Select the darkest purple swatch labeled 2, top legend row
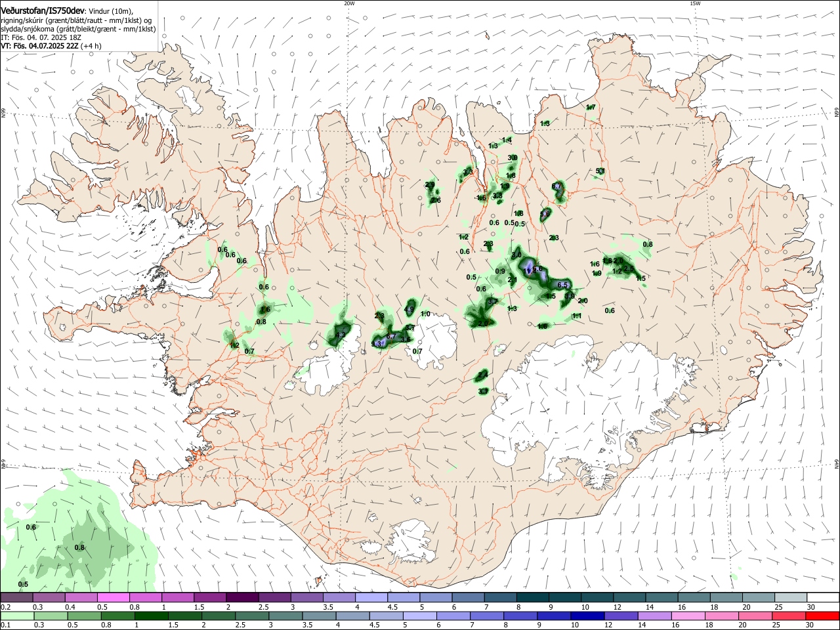The image size is (840, 630). [x=242, y=597]
